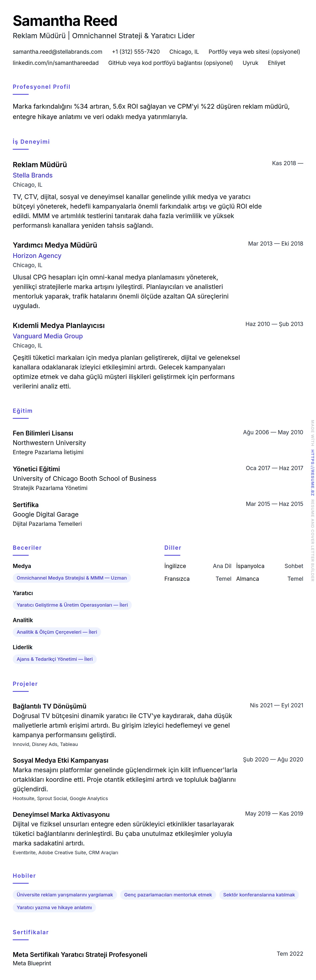316x980 pixels.
Task: Open the linkedin.com/in/samanthareedad profile link
Action: 56,63
